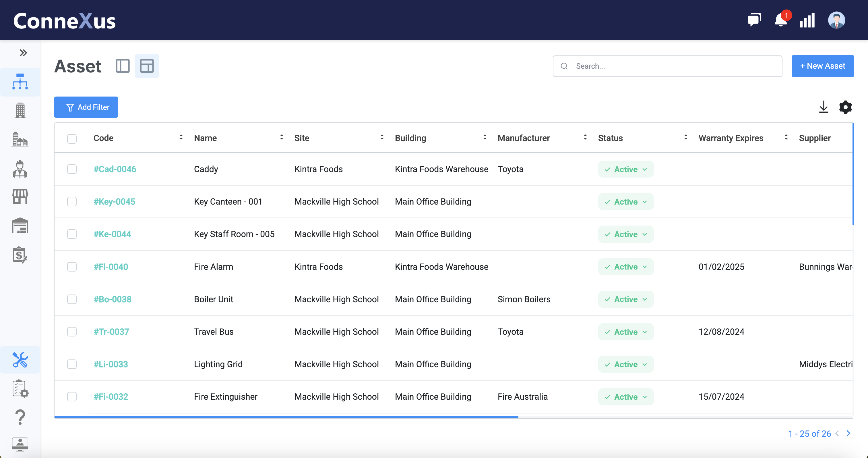Open asset #Key-0045 details link
The image size is (868, 458).
pyautogui.click(x=114, y=201)
